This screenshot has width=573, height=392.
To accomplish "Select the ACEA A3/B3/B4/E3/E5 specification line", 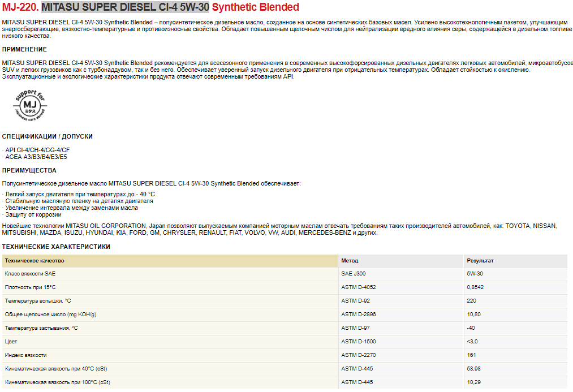I will click(36, 157).
